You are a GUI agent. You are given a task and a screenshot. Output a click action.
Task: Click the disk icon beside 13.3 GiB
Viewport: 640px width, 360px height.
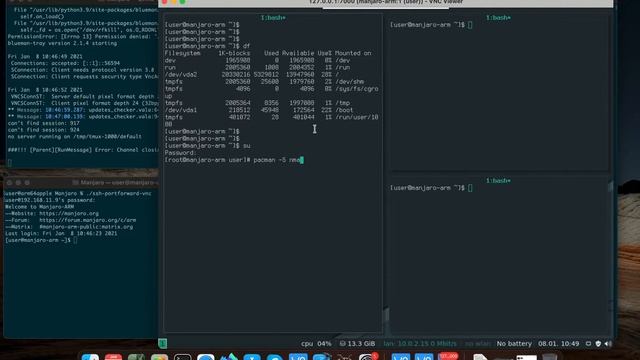coord(342,344)
